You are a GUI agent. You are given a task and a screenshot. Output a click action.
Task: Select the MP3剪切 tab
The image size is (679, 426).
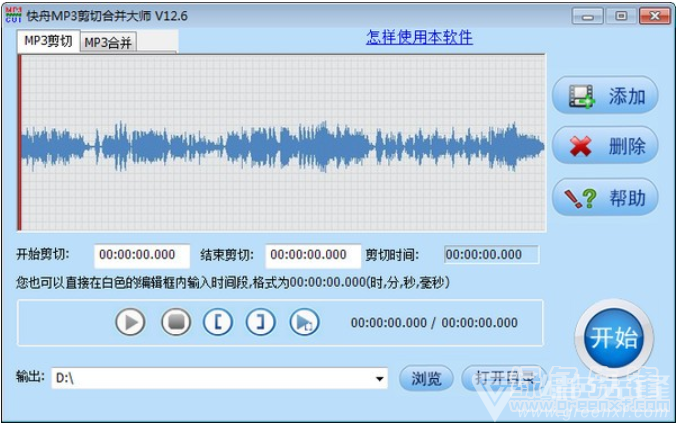(x=48, y=41)
